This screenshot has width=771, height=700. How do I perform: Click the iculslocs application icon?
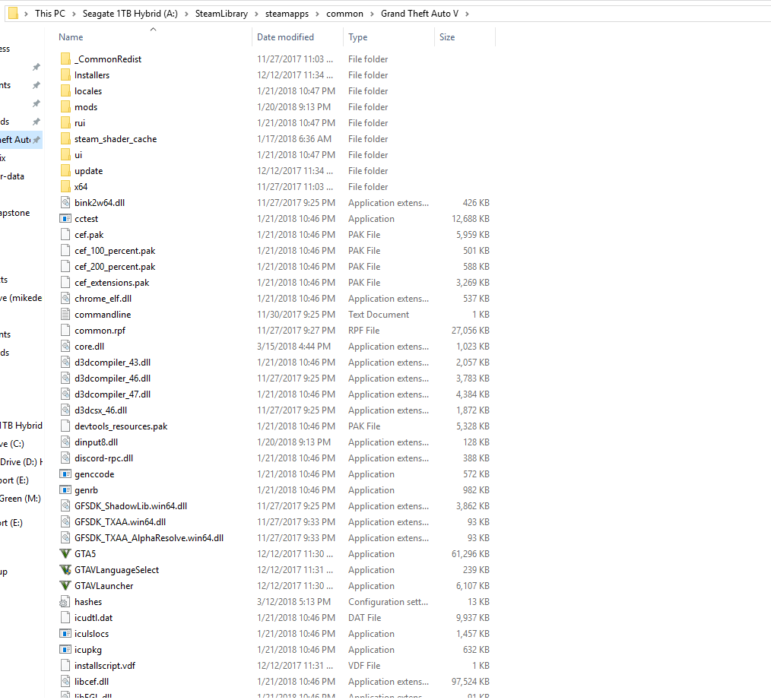pos(65,634)
